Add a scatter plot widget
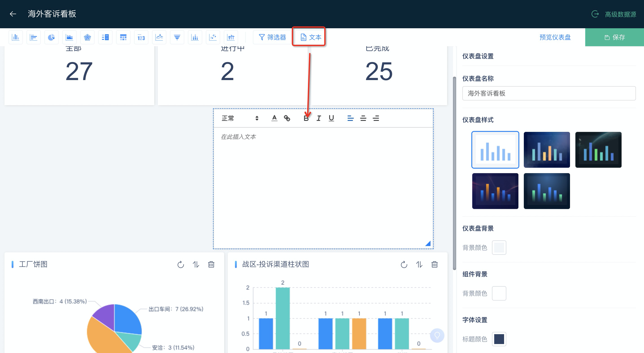644x353 pixels. click(x=213, y=37)
